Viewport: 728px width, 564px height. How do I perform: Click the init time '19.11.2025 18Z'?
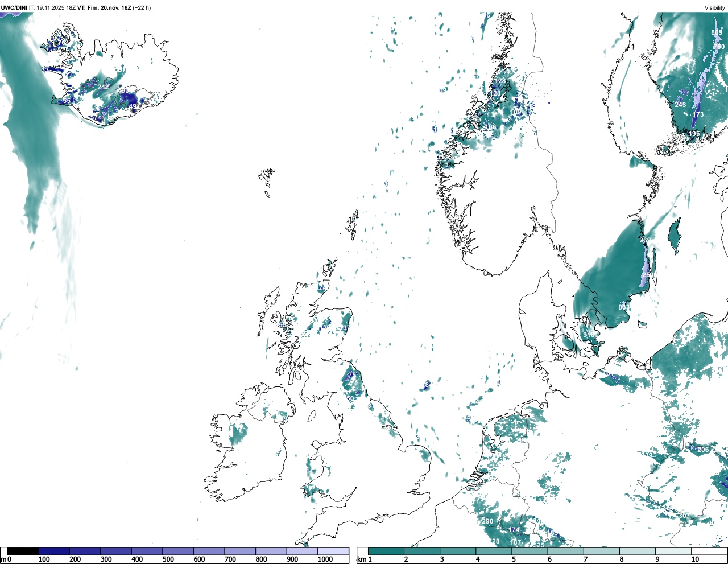(x=56, y=7)
